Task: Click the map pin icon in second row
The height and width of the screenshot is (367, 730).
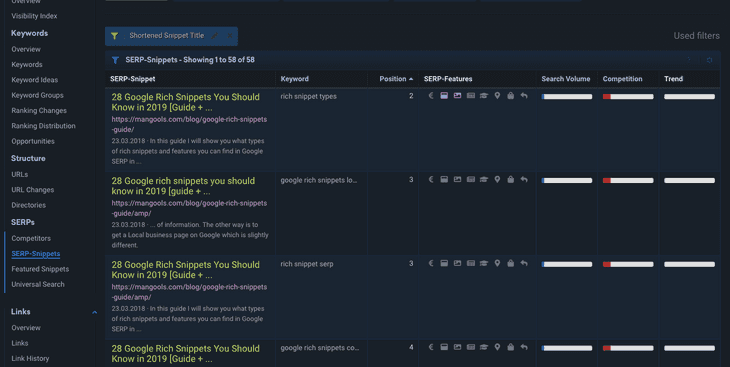Action: (x=497, y=180)
